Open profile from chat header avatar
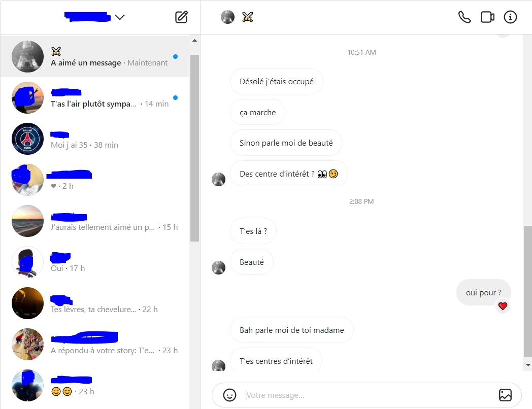This screenshot has height=409, width=532. click(227, 17)
